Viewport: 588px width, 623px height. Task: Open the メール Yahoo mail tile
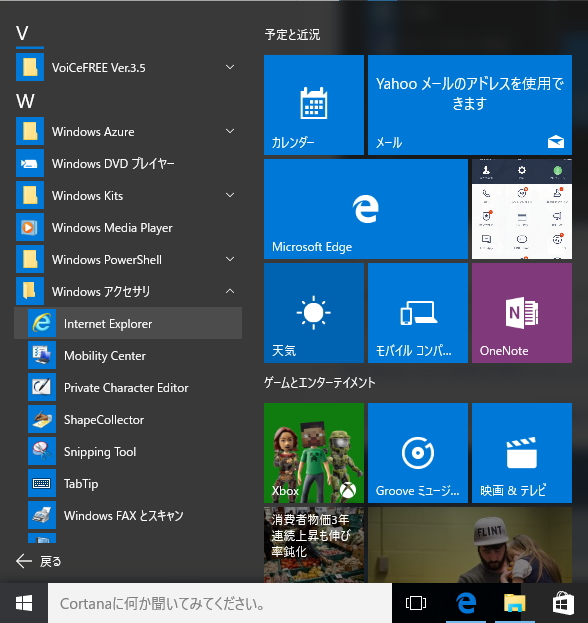click(470, 105)
